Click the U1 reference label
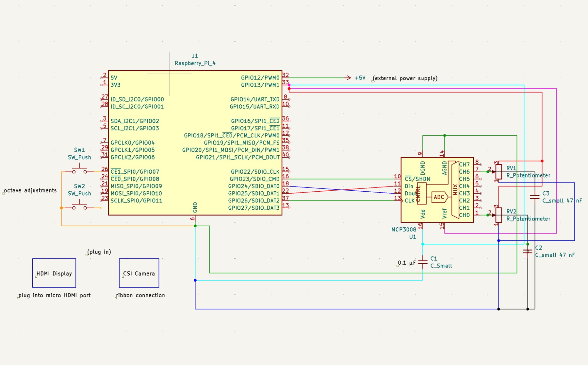Image resolution: width=588 pixels, height=365 pixels. pos(413,237)
